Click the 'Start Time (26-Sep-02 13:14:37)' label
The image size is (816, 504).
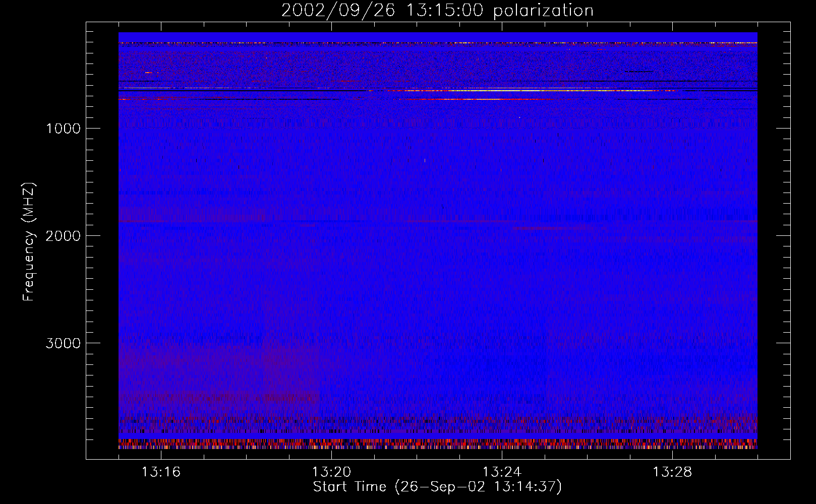point(437,487)
